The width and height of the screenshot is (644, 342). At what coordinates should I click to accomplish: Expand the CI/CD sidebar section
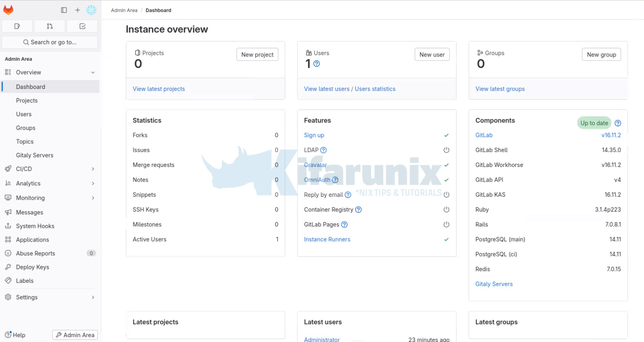(x=93, y=169)
